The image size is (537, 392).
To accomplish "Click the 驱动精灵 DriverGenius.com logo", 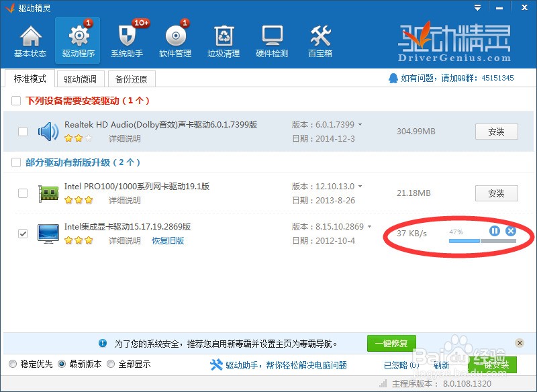I will pyautogui.click(x=454, y=42).
